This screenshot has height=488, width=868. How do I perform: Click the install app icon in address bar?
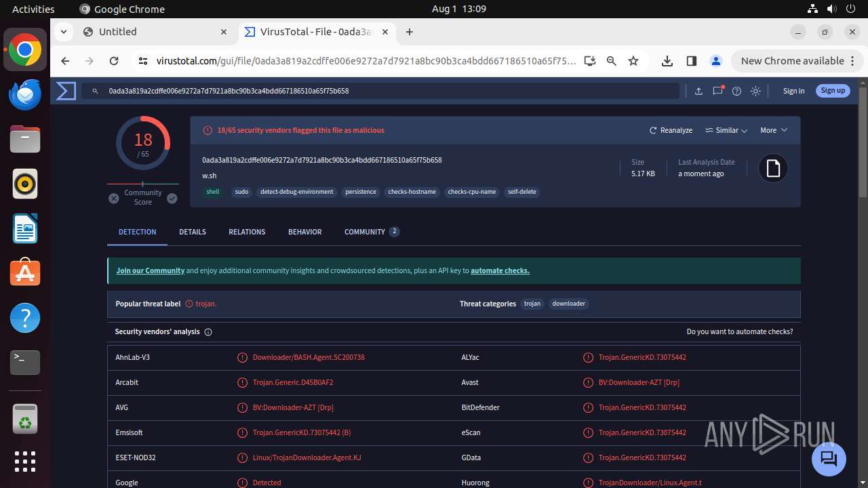coord(590,61)
